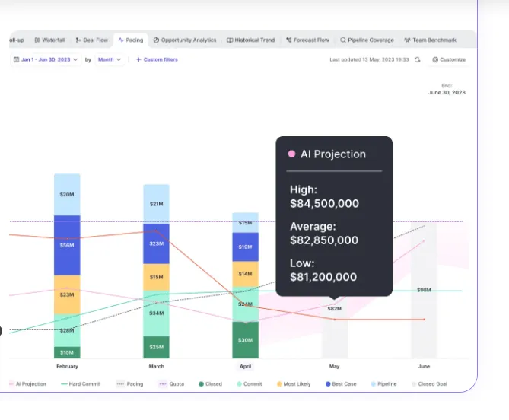Click the calendar icon in date range
509x420 pixels.
click(16, 59)
